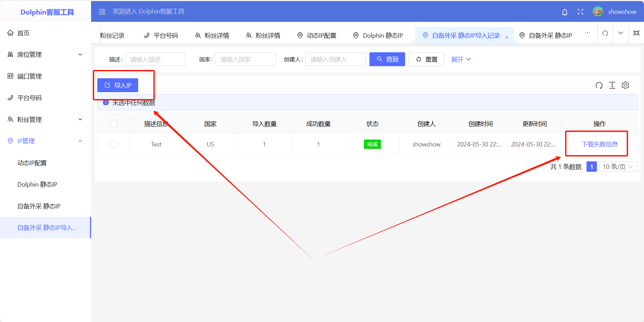The width and height of the screenshot is (644, 322).
Task: Refresh the current tab page icon
Action: coord(605,33)
